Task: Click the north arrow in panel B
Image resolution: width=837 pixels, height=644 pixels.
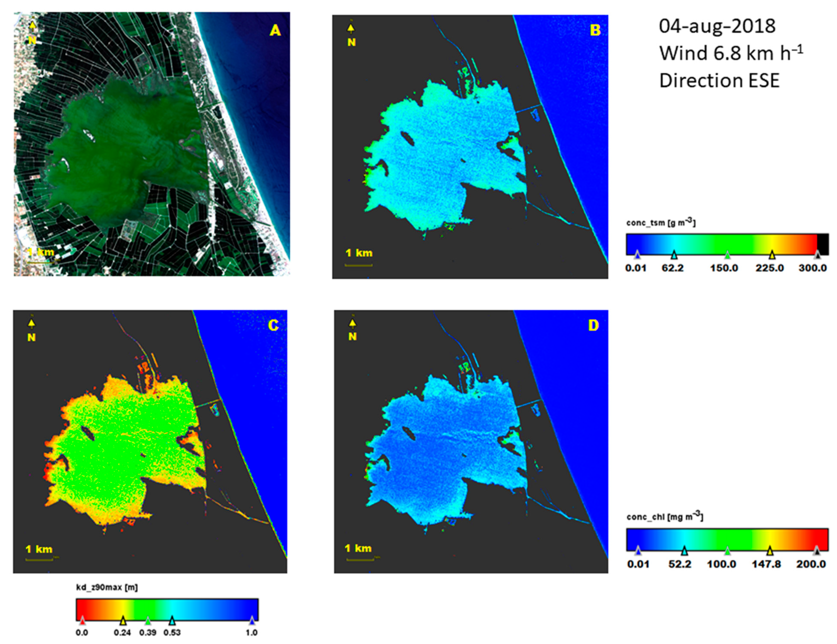Action: 351,28
